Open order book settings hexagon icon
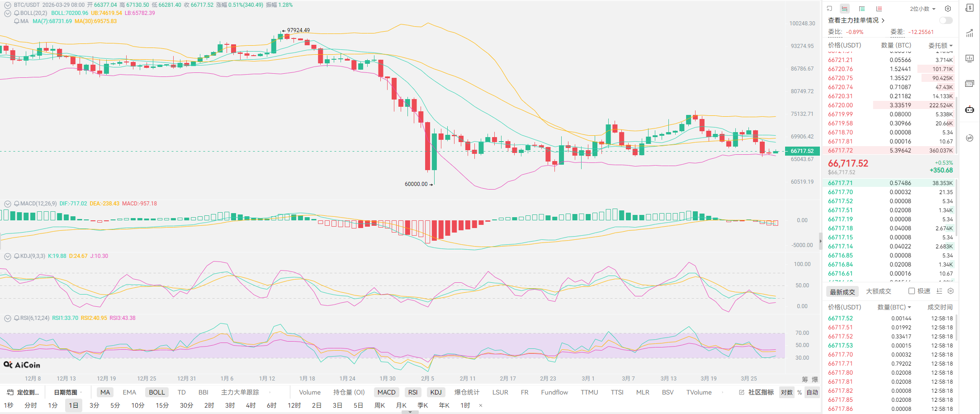980x414 pixels. click(948, 9)
